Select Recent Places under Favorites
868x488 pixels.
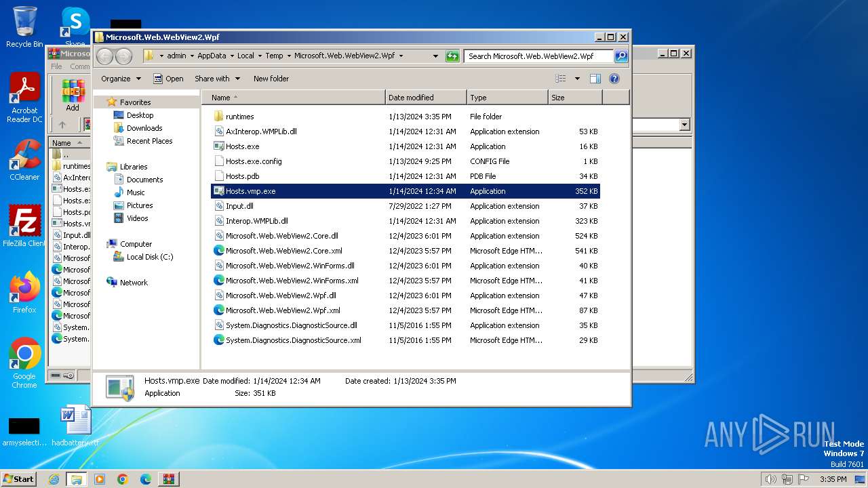point(149,141)
